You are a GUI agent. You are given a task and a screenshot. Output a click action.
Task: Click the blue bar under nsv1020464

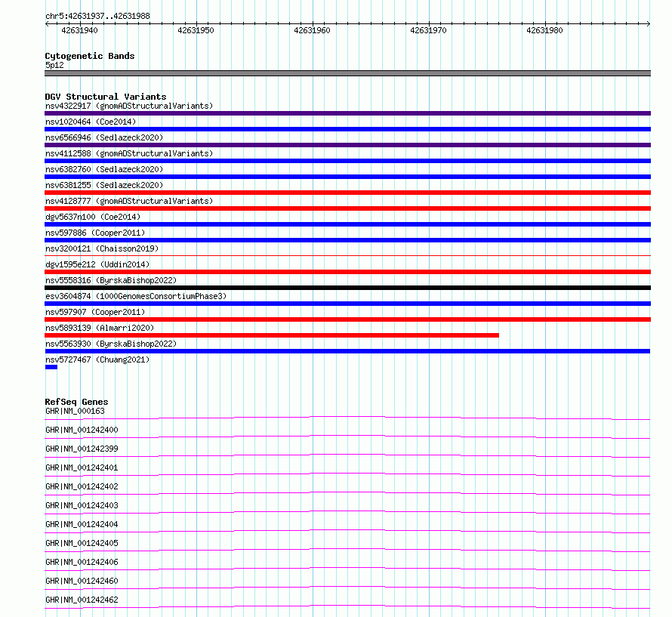coord(347,129)
